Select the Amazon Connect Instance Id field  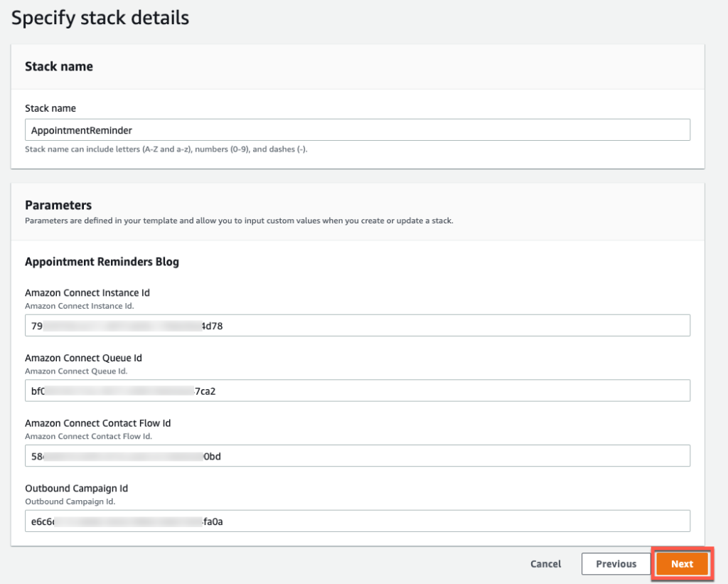pos(355,325)
